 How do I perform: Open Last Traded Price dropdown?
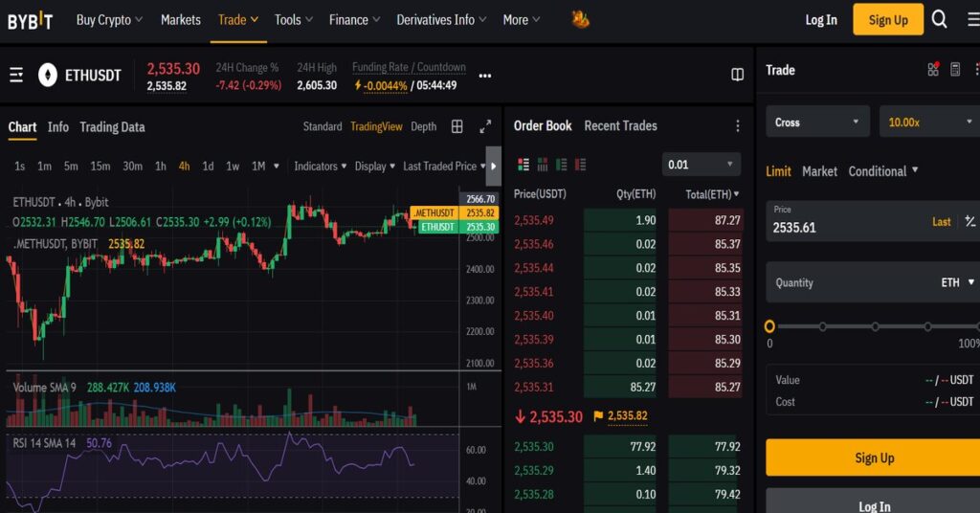(444, 167)
